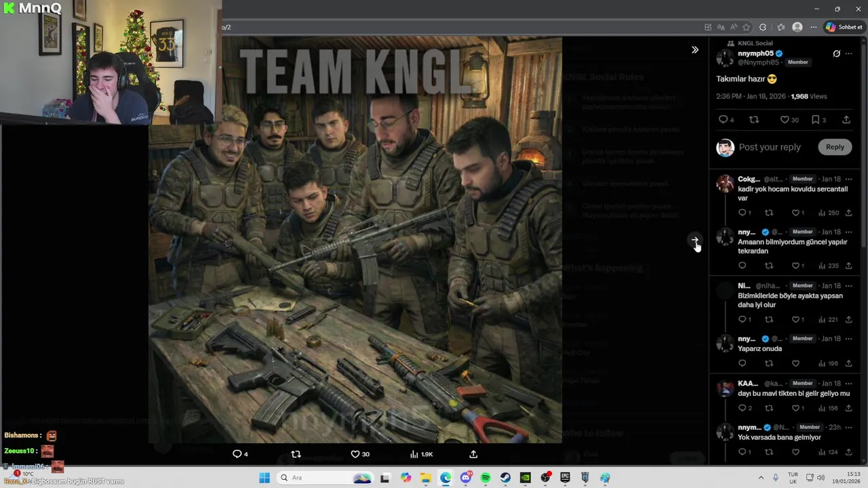The image size is (868, 488).
Task: Repost using icon under the photo
Action: (296, 454)
